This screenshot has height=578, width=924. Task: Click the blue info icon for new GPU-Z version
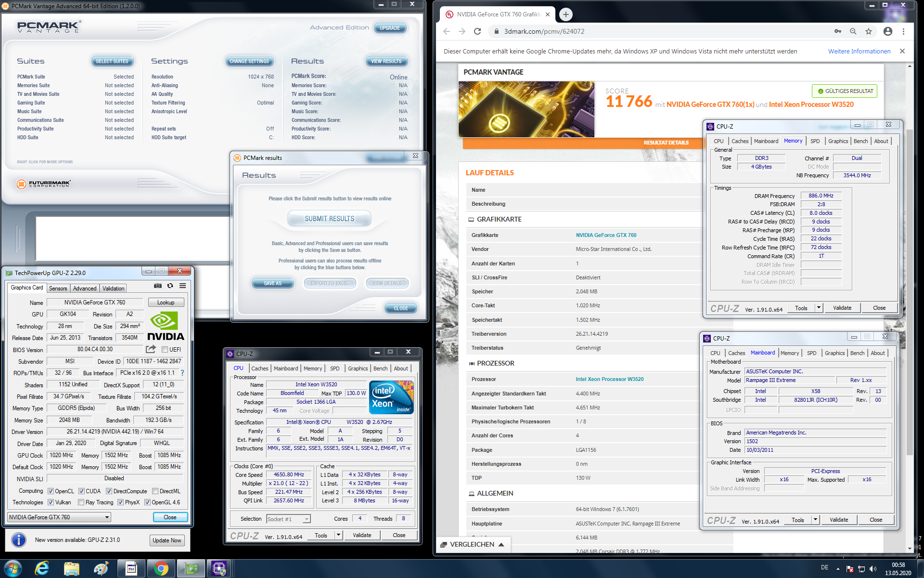tap(19, 539)
